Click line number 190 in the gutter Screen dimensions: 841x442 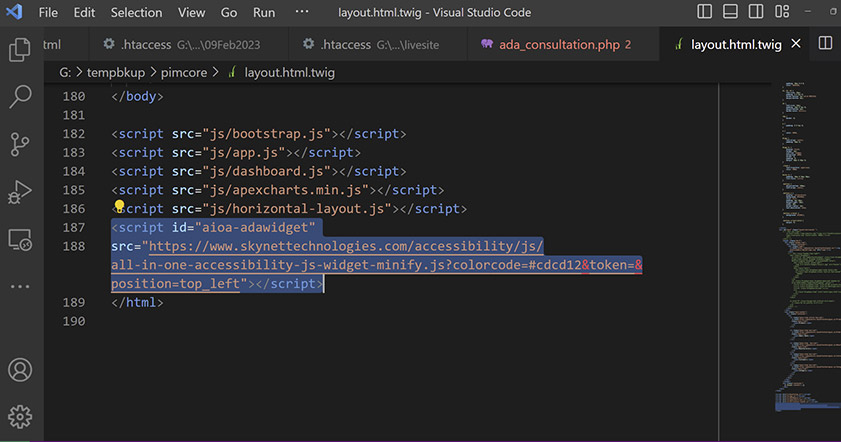[x=74, y=321]
